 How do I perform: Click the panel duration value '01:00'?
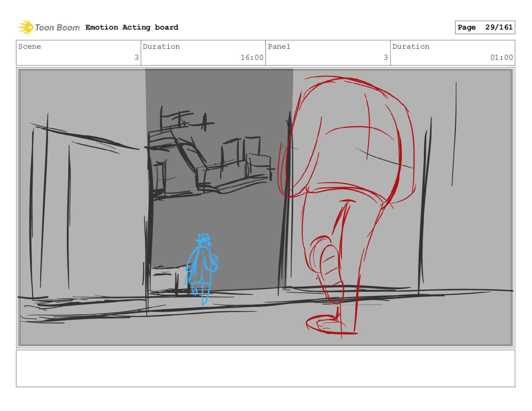pos(501,57)
